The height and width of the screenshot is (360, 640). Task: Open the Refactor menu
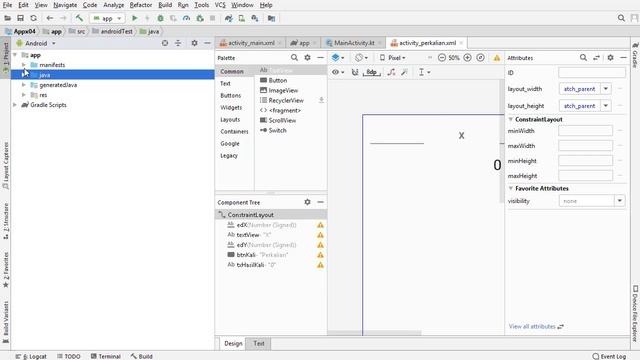coord(141,5)
